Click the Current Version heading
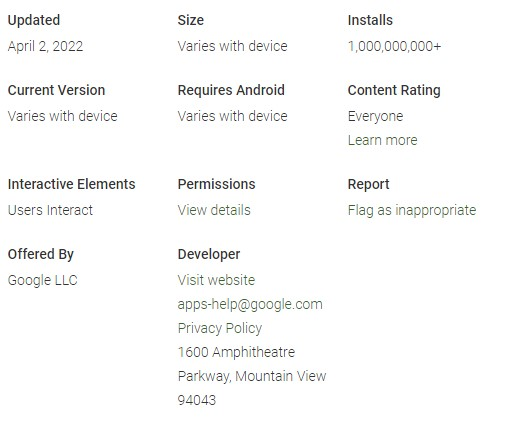531x432 pixels. (x=57, y=90)
